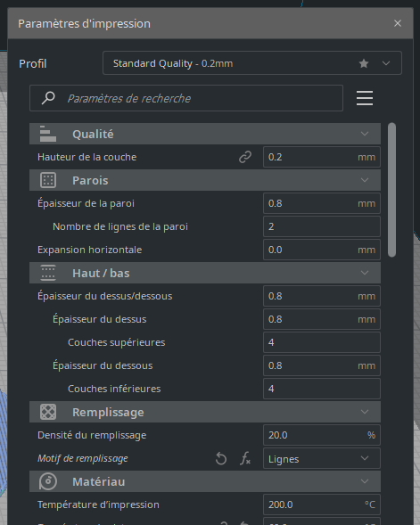Image resolution: width=420 pixels, height=525 pixels.
Task: Collapse the Qualité section header
Action: click(x=205, y=134)
